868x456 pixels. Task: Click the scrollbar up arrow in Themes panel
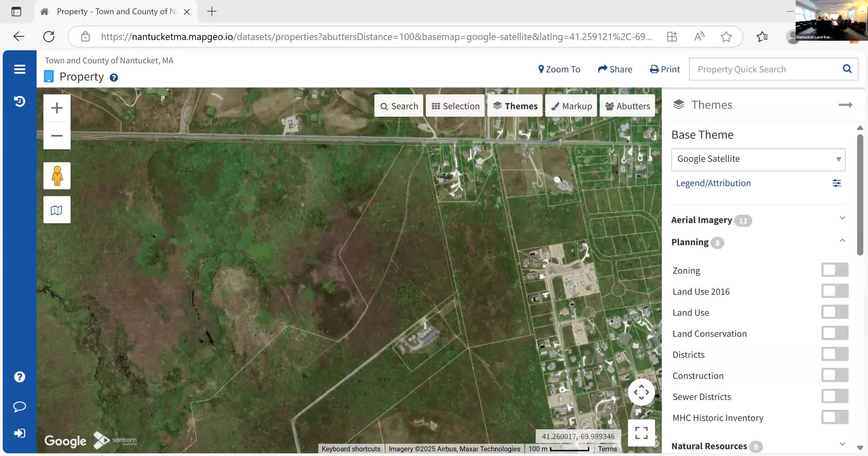tap(860, 128)
